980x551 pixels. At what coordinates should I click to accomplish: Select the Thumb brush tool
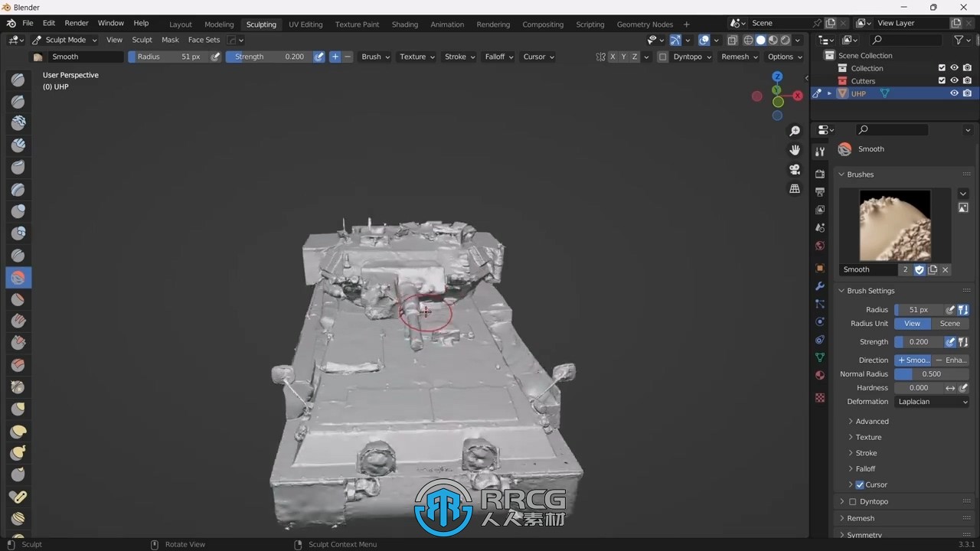pos(18,475)
